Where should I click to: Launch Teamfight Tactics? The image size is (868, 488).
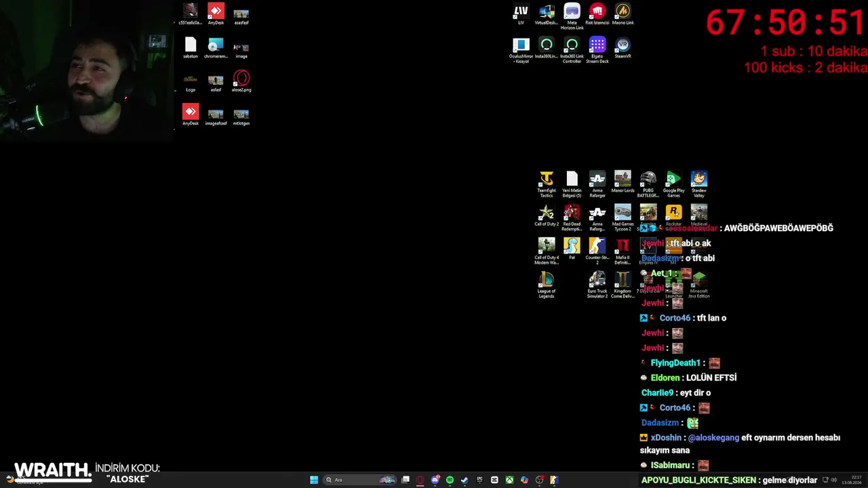(x=547, y=184)
